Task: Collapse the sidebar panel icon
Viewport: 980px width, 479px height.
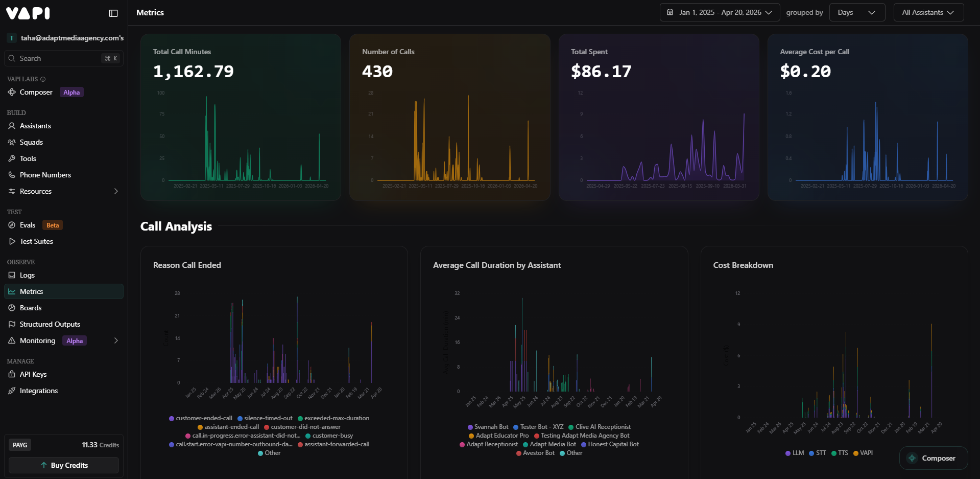Action: pyautogui.click(x=113, y=13)
